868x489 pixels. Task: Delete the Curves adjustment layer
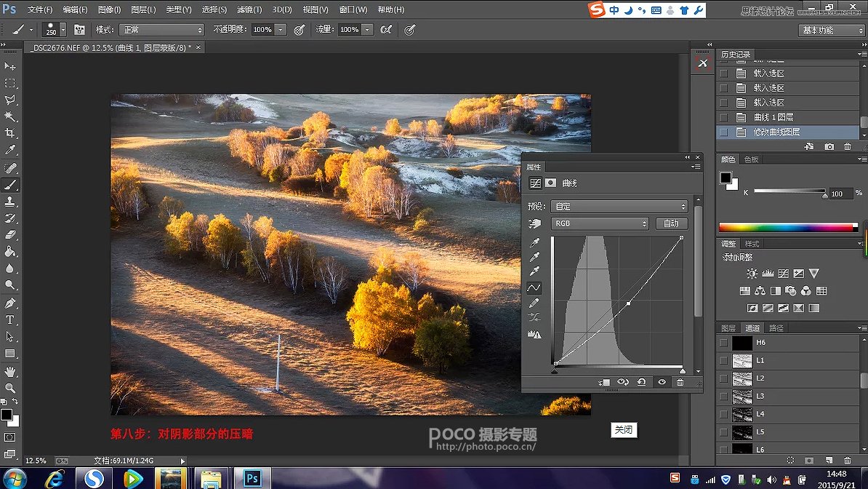(x=680, y=382)
